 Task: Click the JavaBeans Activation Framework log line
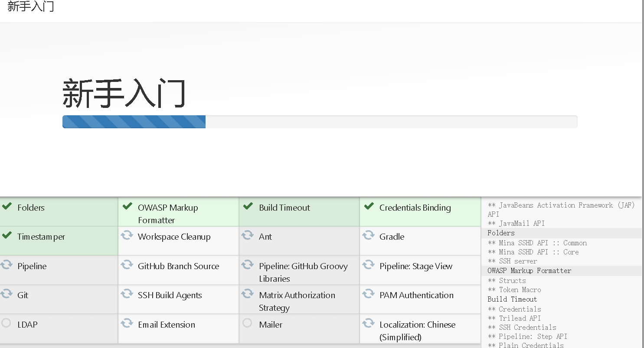point(561,210)
